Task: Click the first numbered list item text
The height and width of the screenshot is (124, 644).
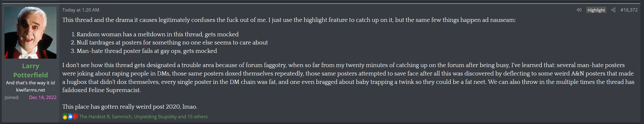Action: click(x=157, y=34)
